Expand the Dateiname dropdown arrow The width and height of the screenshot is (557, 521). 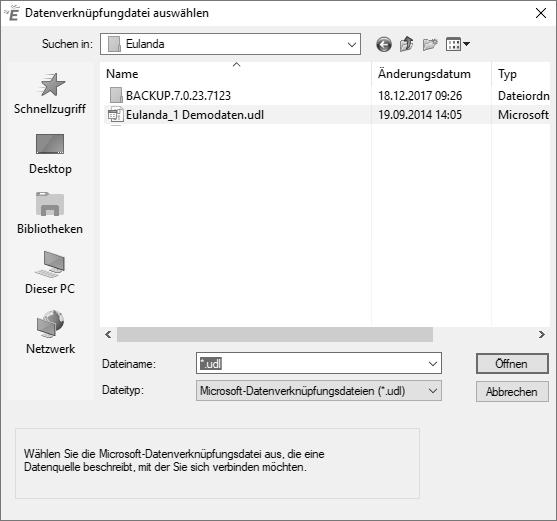432,364
